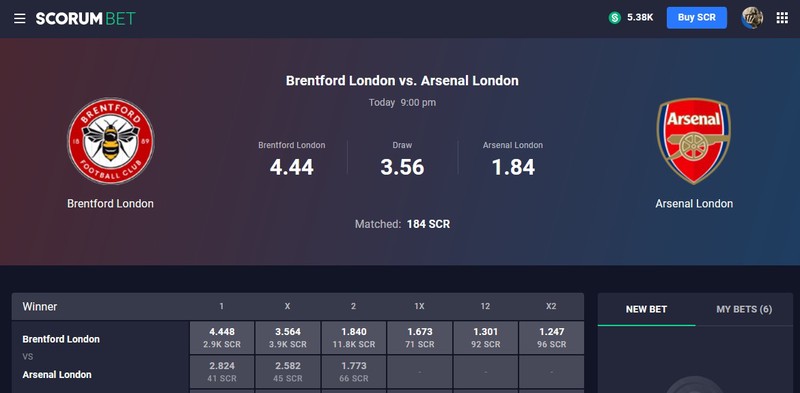
Task: Select the 4.448 odds for Brentford win
Action: click(x=222, y=337)
